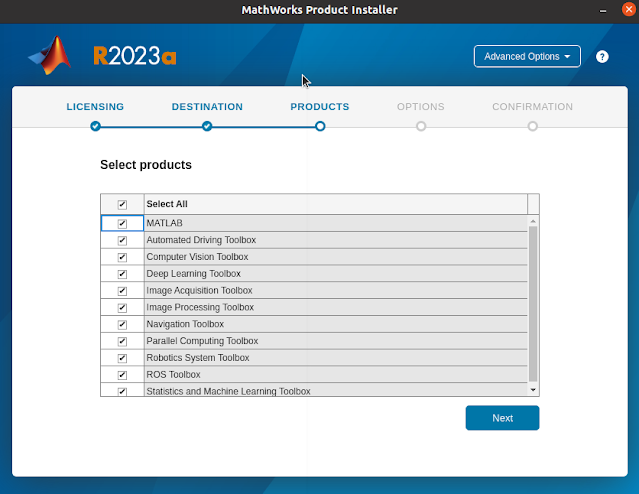Select the Confirmation tab
639x494 pixels.
click(532, 107)
